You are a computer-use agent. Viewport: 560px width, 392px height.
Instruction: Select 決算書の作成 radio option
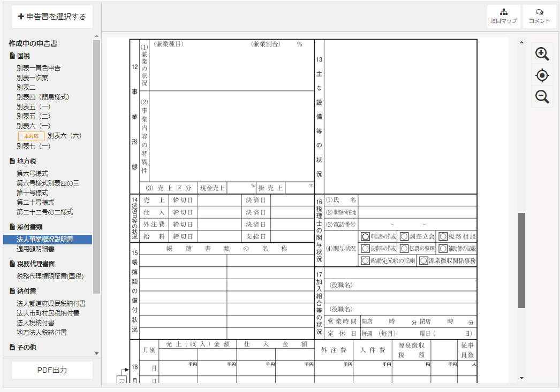365,249
